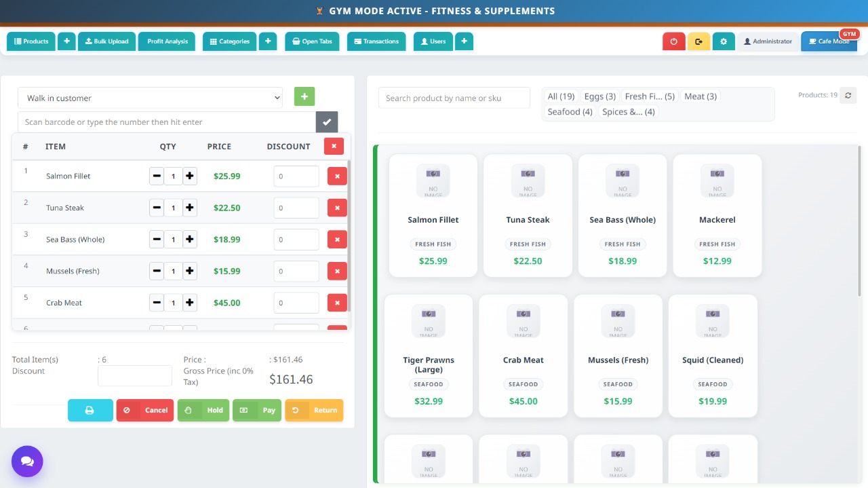Select the Eggs category filter
This screenshot has height=488, width=868.
click(600, 96)
